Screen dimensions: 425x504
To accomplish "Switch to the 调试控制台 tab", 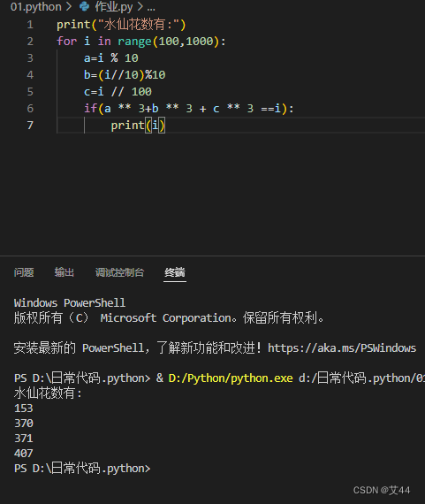I will click(119, 272).
